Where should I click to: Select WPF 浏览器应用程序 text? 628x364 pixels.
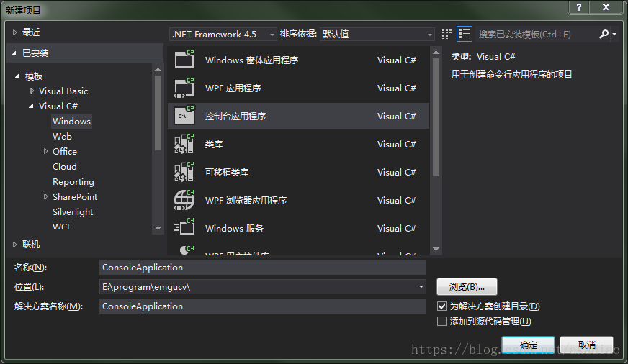[x=246, y=200]
